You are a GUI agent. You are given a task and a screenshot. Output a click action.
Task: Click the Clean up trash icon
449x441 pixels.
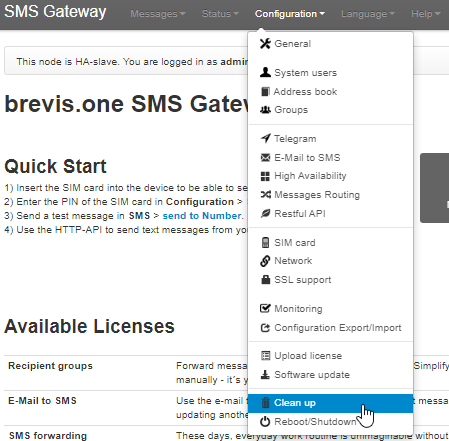[265, 403]
